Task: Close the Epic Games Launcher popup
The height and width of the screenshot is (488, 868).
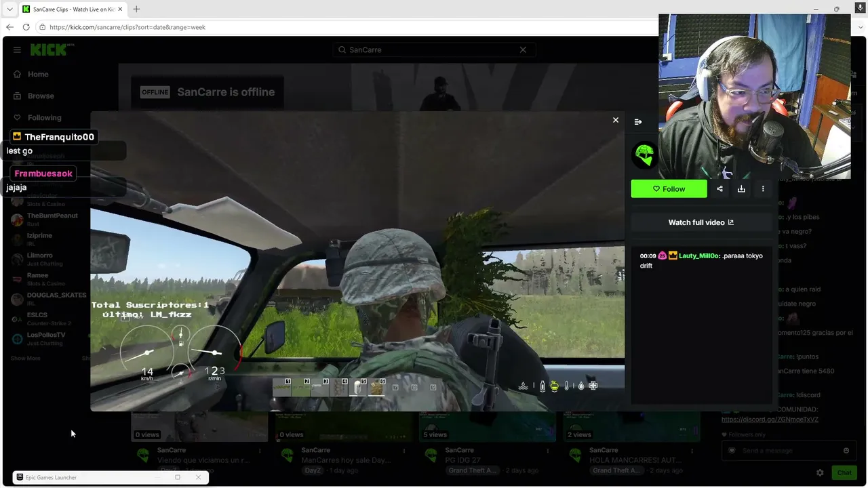Action: 198,477
